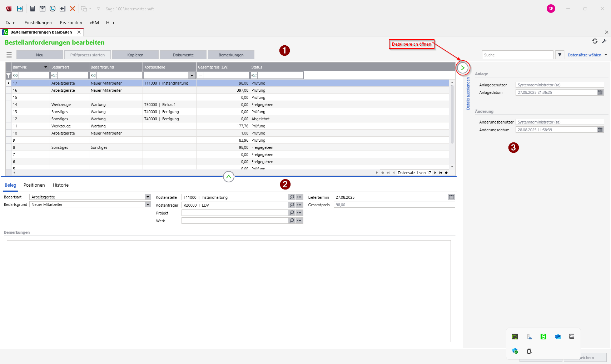
Task: Click the telephone icon in the top toolbar
Action: (53, 9)
